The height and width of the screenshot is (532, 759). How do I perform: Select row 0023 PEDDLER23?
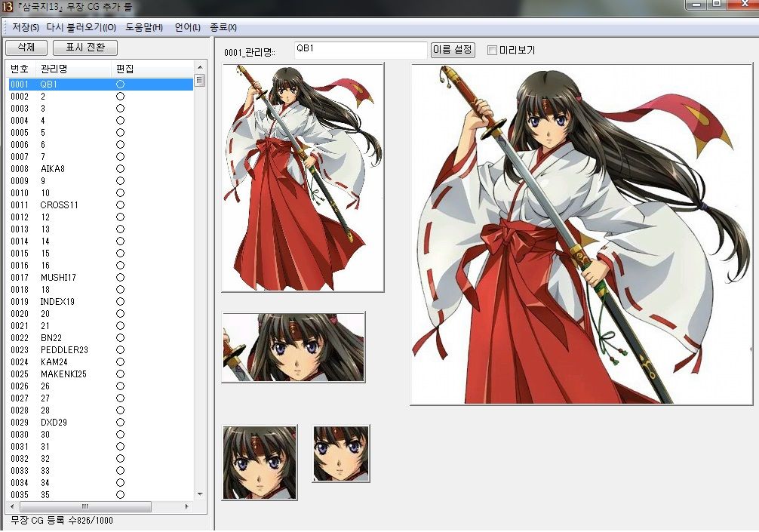pyautogui.click(x=100, y=350)
